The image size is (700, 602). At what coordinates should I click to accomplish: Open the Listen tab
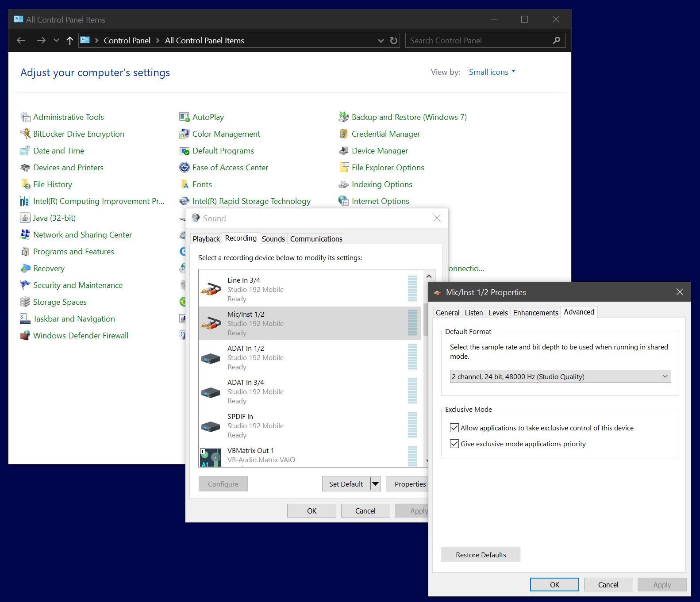(473, 313)
